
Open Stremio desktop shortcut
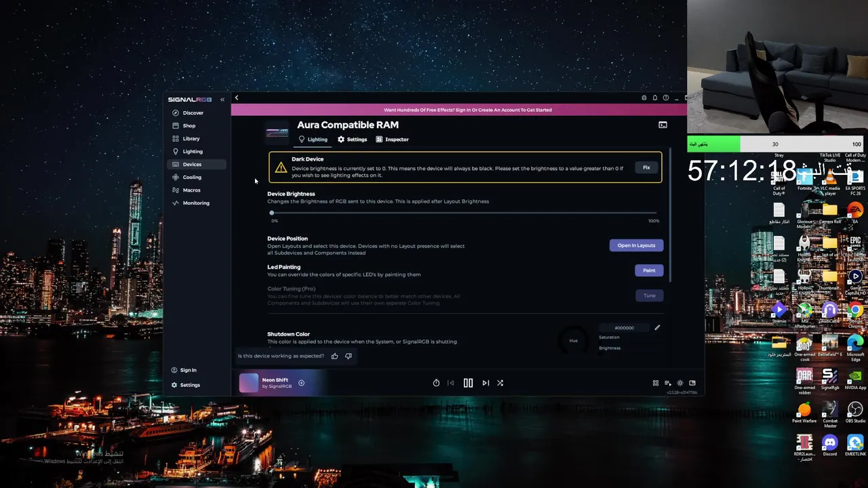click(779, 314)
